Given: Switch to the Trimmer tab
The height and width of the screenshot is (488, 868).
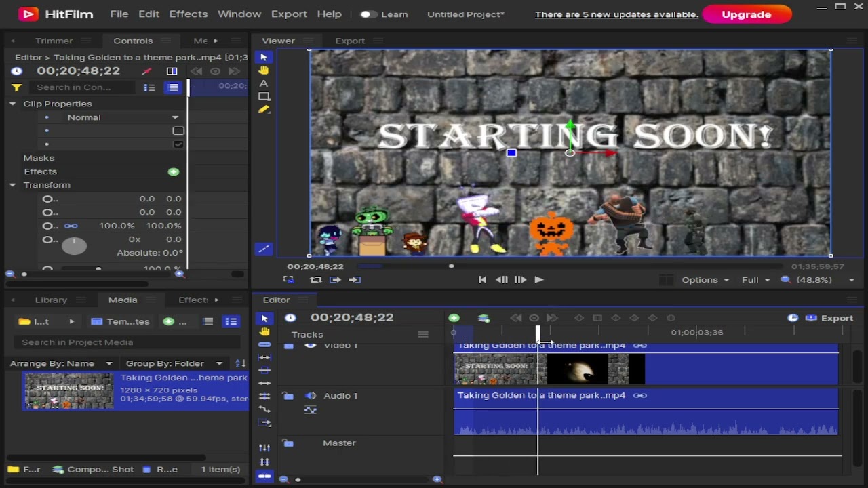Looking at the screenshot, I should (54, 41).
